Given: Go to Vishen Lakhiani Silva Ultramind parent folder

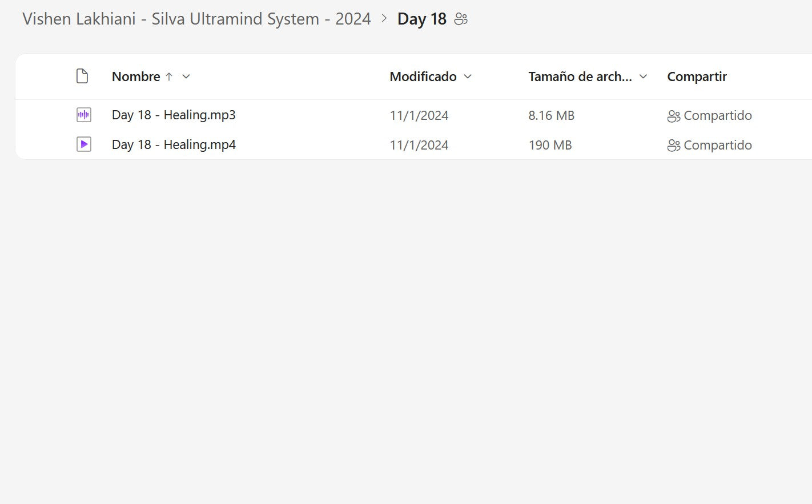Looking at the screenshot, I should pos(196,19).
